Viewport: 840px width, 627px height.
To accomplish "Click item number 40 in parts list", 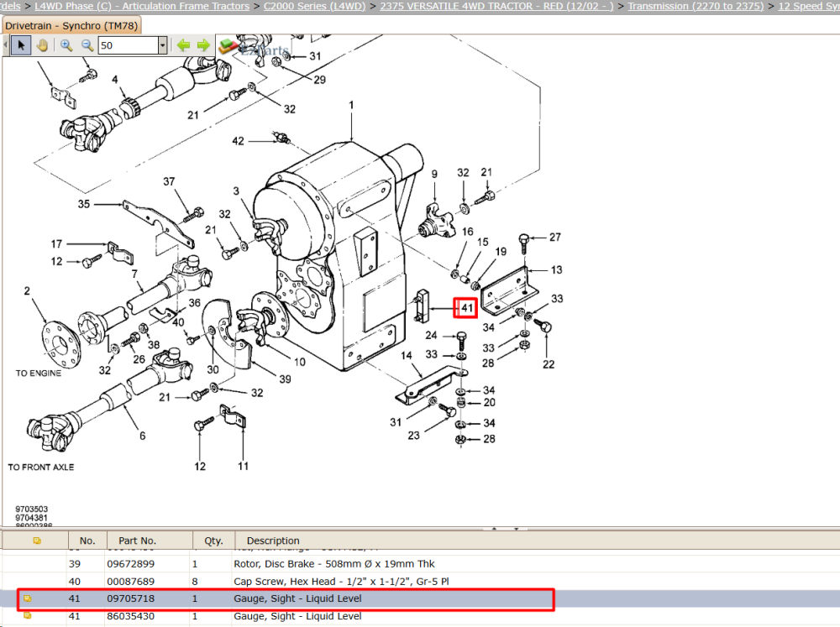I will 75,581.
